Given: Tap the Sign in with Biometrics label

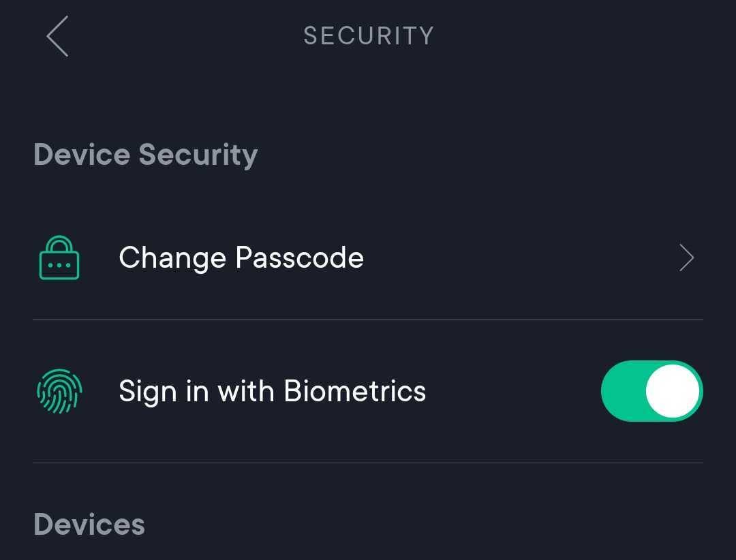Looking at the screenshot, I should point(272,392).
